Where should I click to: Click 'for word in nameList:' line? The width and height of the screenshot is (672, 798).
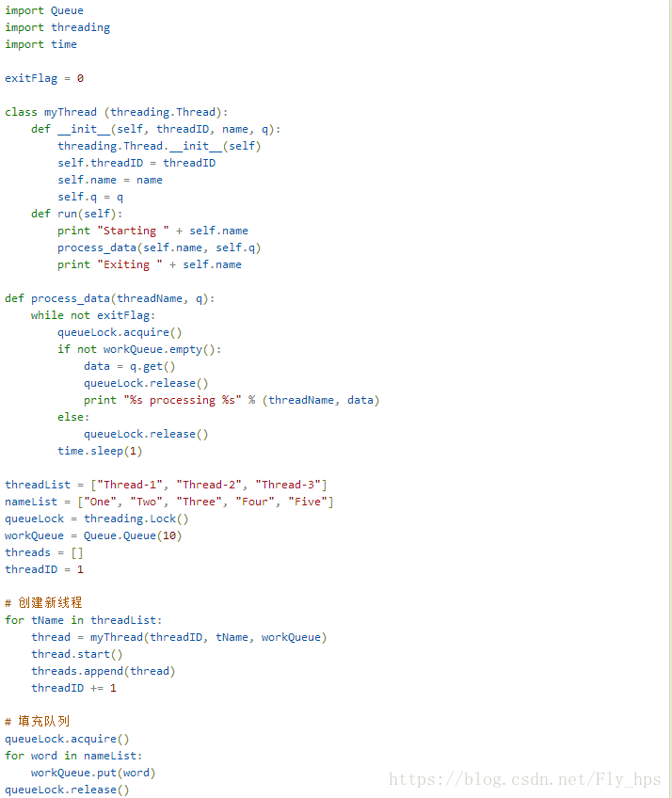click(x=73, y=756)
